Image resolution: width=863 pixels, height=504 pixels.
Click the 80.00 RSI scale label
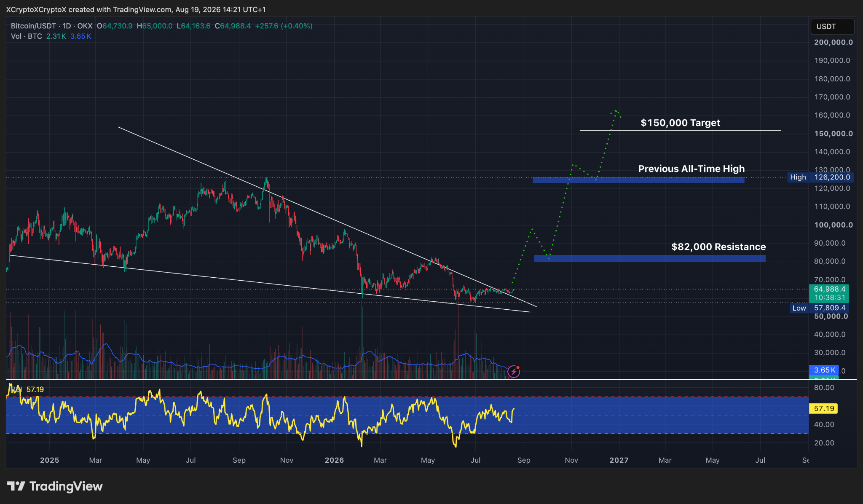[x=824, y=388]
